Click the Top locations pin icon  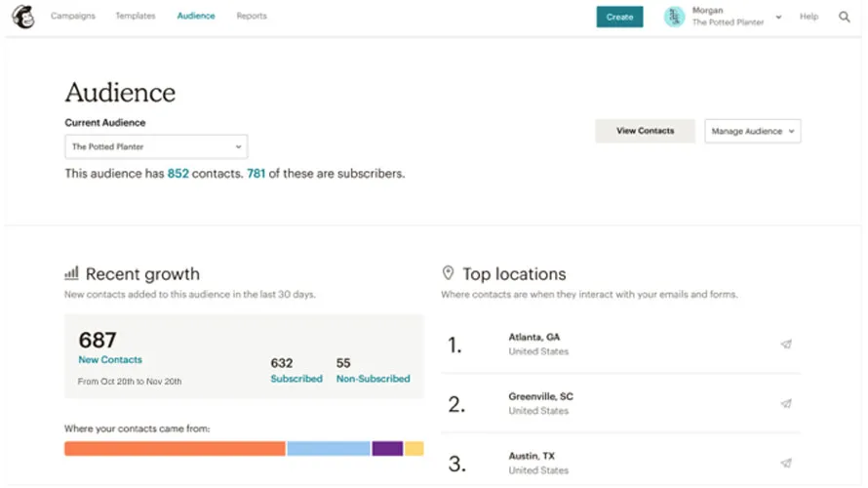pyautogui.click(x=448, y=273)
